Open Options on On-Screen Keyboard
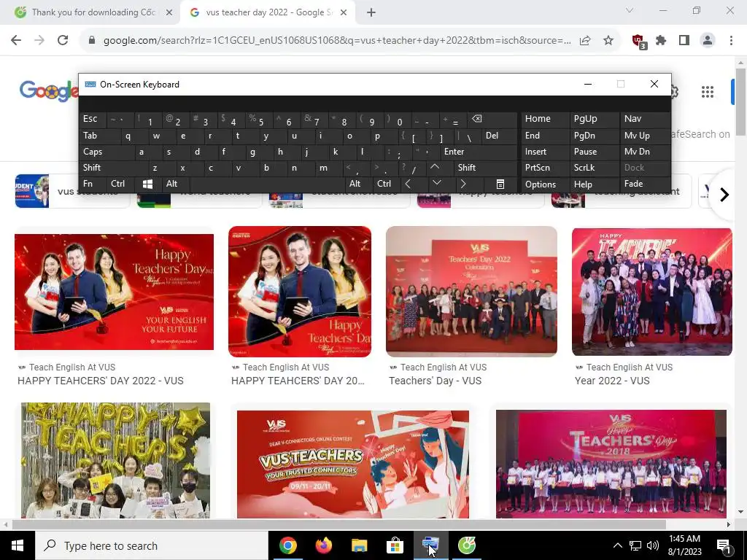747x560 pixels. 544,184
